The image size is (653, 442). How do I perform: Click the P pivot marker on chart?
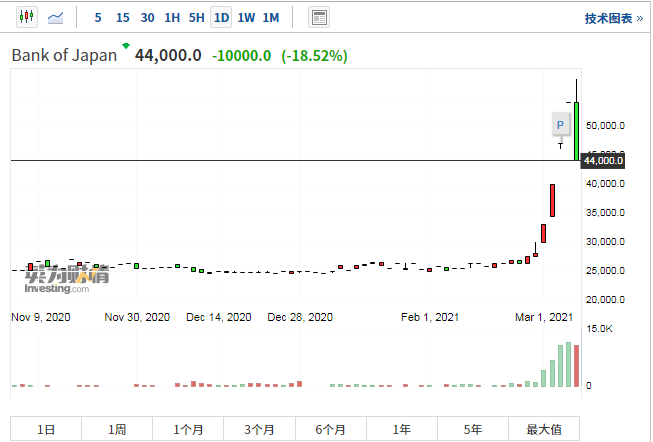561,125
